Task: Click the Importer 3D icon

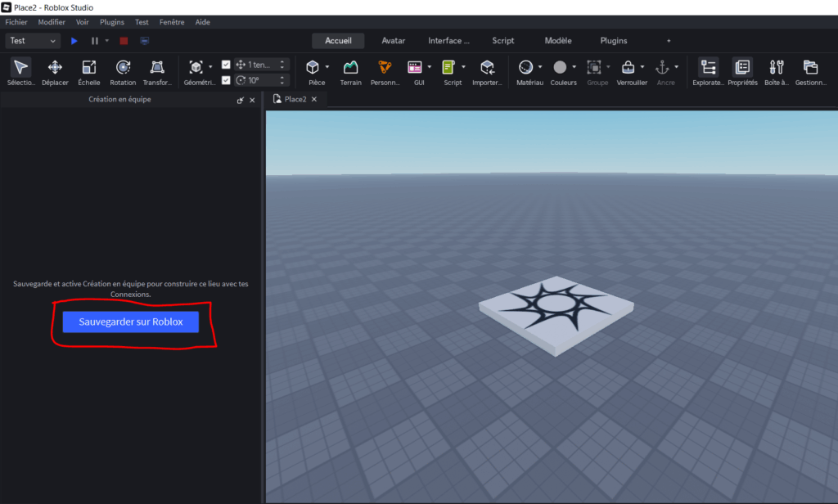Action: point(487,69)
